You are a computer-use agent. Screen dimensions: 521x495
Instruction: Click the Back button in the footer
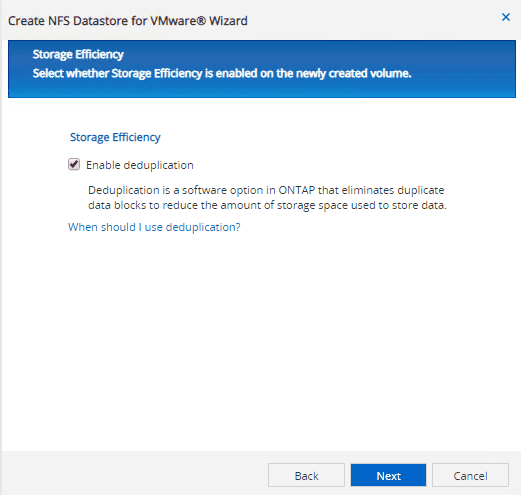[306, 475]
